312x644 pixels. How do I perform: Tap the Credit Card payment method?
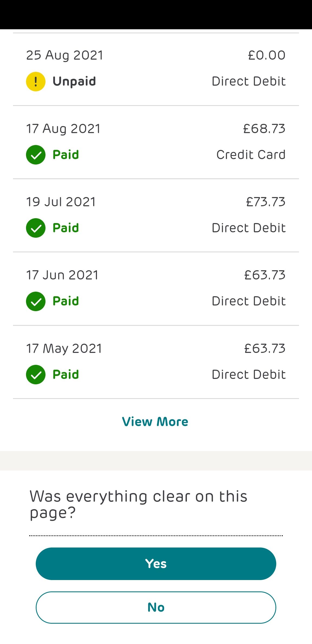251,155
